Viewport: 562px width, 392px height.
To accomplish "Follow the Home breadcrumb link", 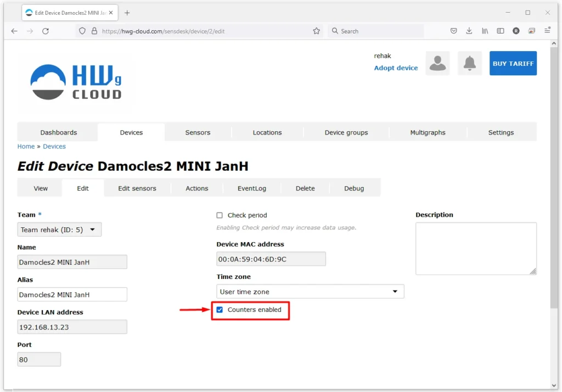I will pos(26,147).
